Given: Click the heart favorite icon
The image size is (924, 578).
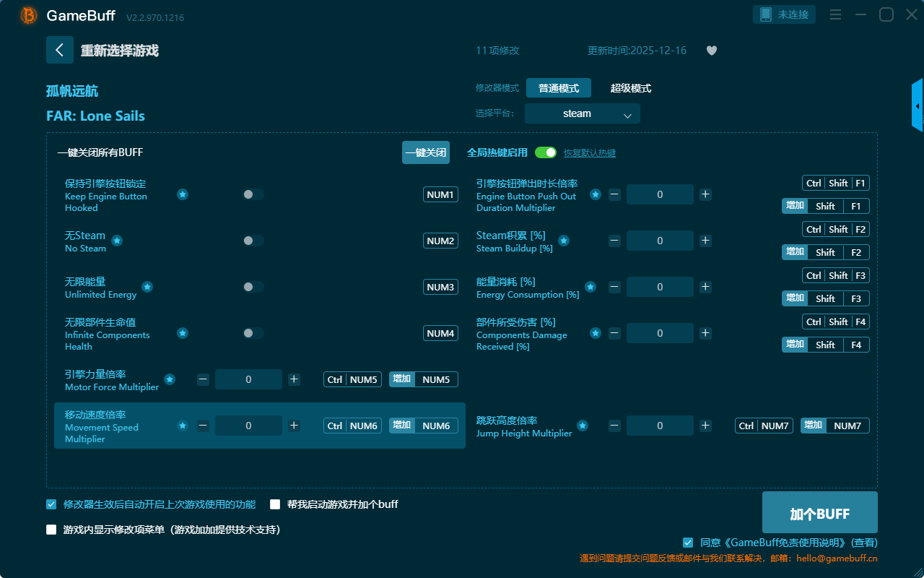Looking at the screenshot, I should 711,51.
